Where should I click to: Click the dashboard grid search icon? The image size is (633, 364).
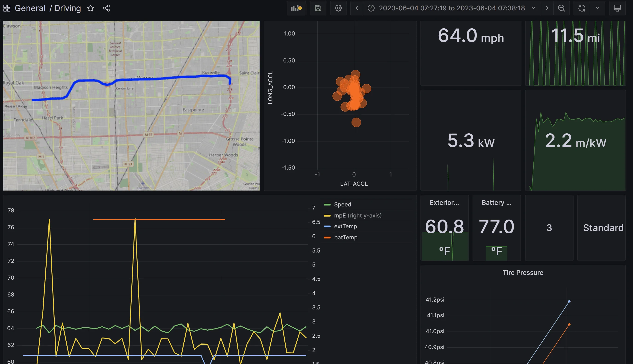[7, 8]
